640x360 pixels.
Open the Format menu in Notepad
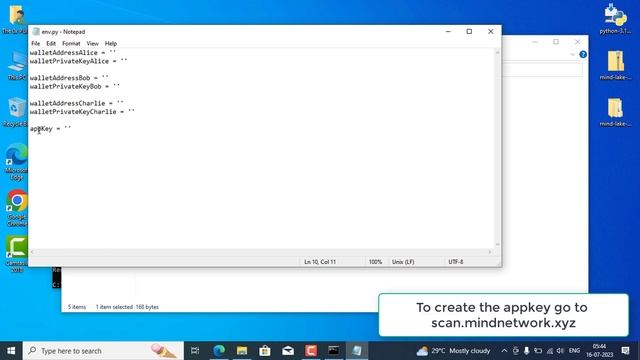71,43
